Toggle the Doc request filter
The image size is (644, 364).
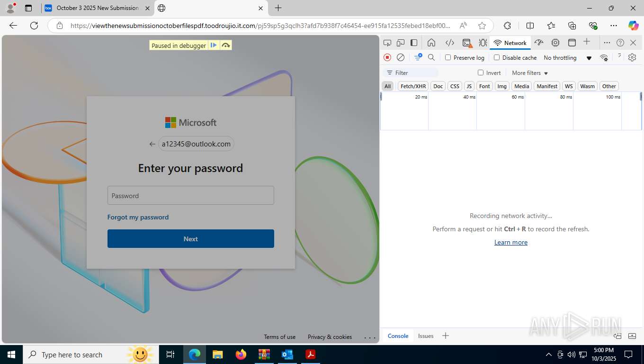438,86
